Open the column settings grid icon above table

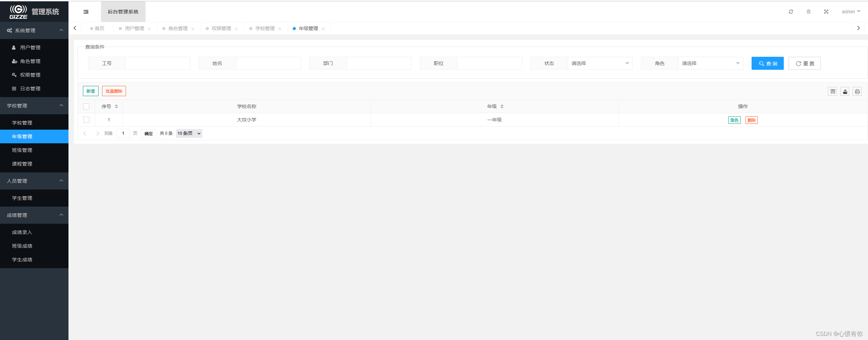[832, 91]
